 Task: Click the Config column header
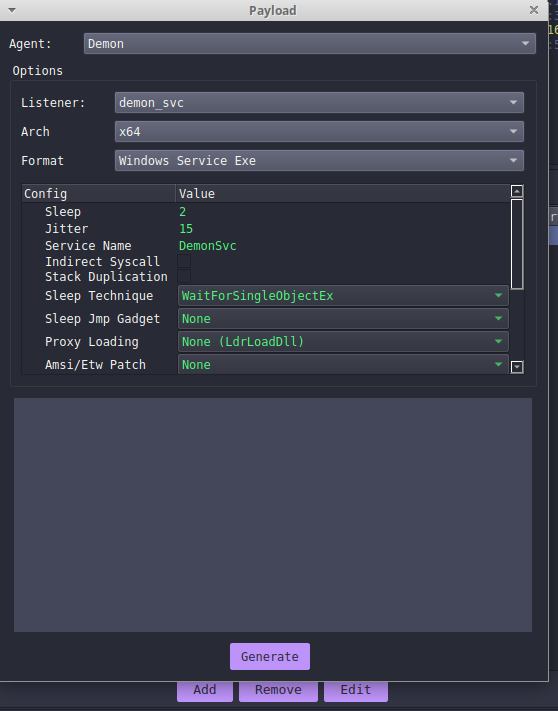click(x=98, y=194)
